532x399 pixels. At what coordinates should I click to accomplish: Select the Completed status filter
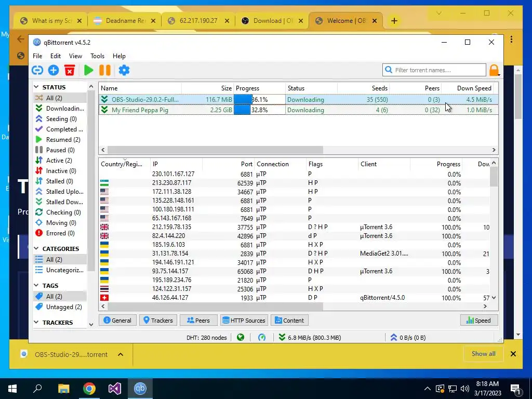tap(60, 129)
